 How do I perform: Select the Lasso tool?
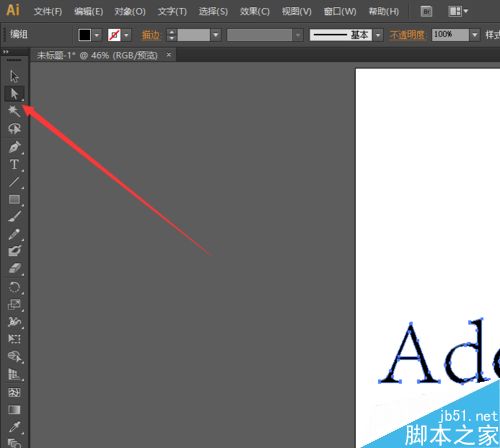[x=14, y=129]
